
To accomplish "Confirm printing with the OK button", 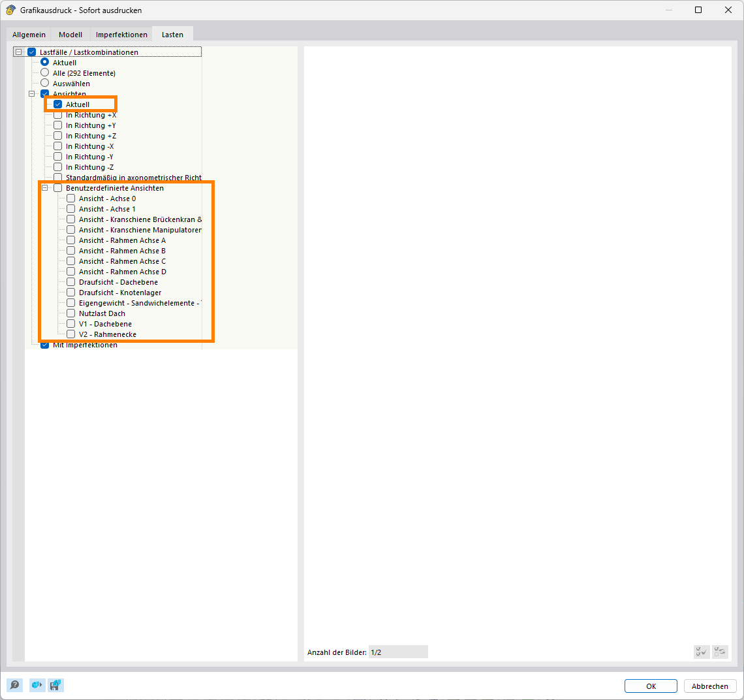I will [x=651, y=686].
